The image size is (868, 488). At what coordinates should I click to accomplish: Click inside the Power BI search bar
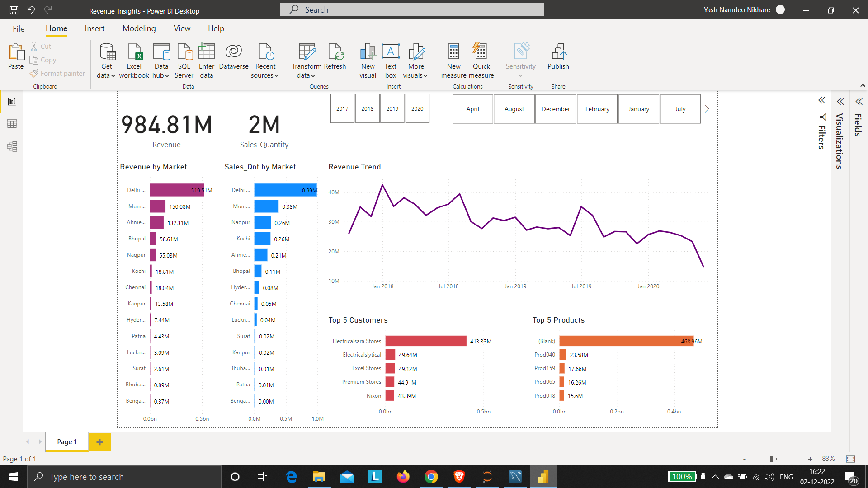coord(411,9)
